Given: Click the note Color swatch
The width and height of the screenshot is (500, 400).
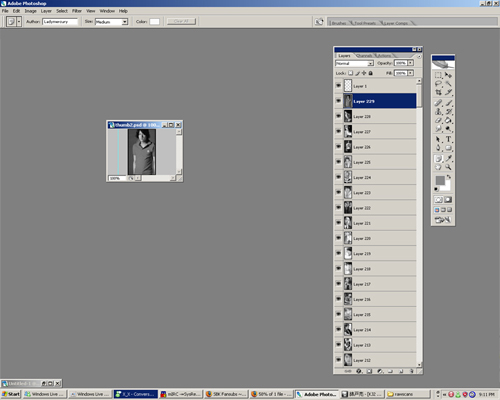Looking at the screenshot, I should point(154,22).
